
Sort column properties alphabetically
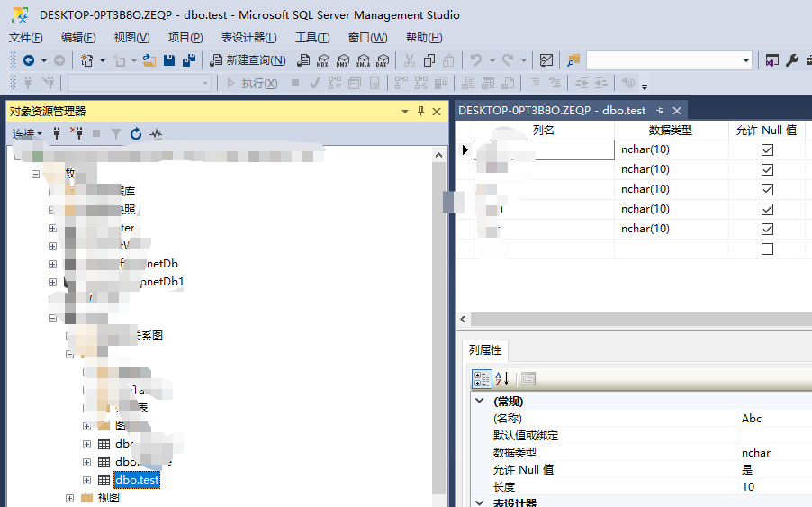[x=502, y=379]
